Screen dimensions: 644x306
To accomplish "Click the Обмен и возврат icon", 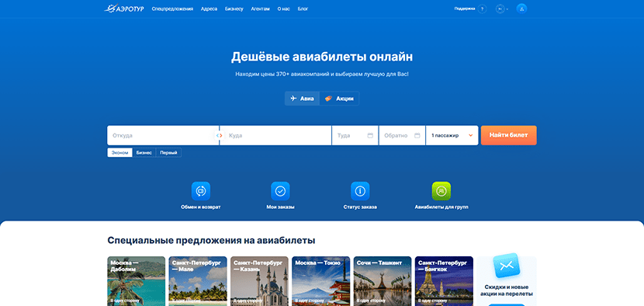I will (201, 191).
